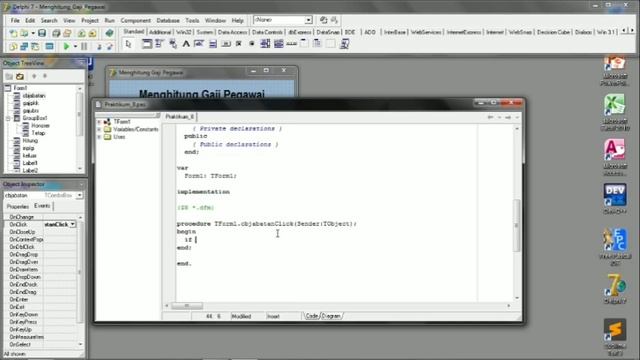Select the arrow pointer in component palette

tap(129, 44)
